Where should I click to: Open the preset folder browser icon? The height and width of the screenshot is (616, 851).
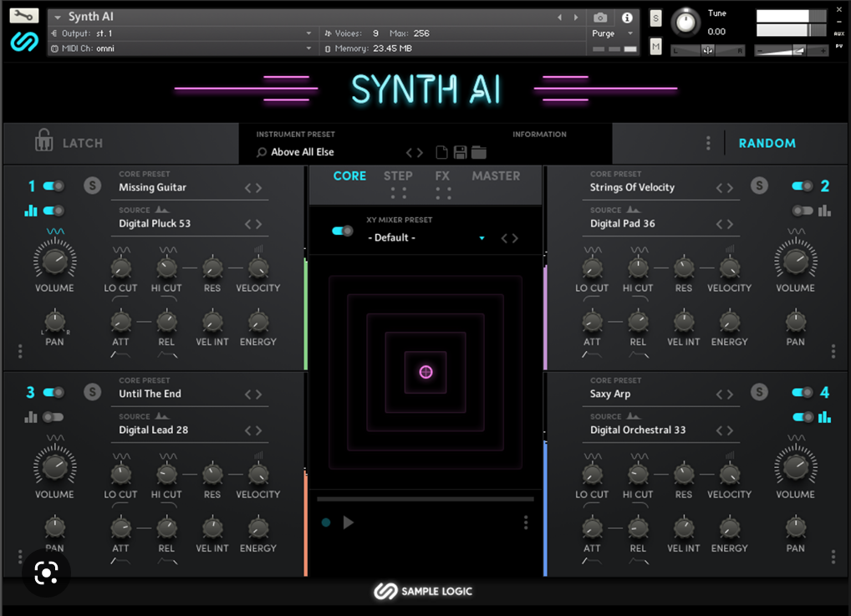point(478,152)
